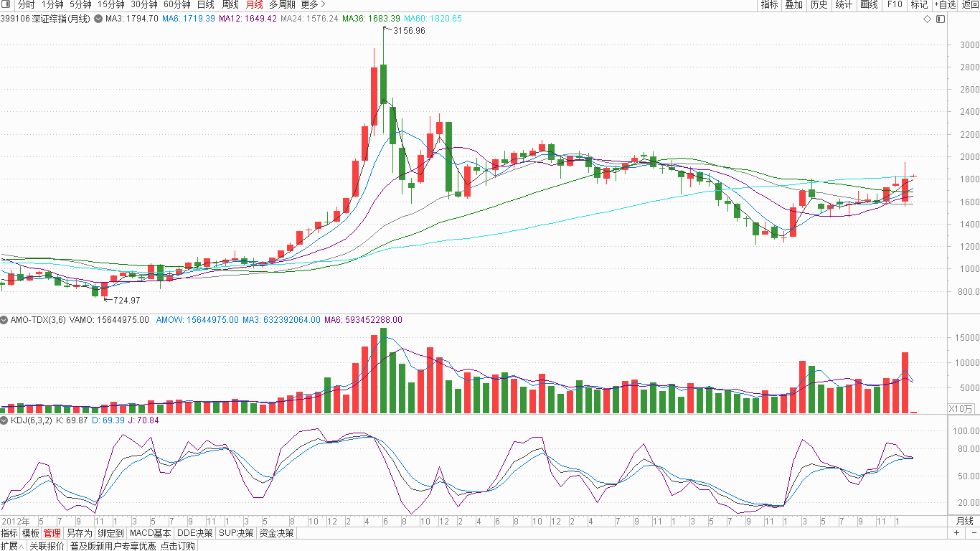Click the KDJ J value label
This screenshot has width=980, height=551.
pyautogui.click(x=143, y=420)
